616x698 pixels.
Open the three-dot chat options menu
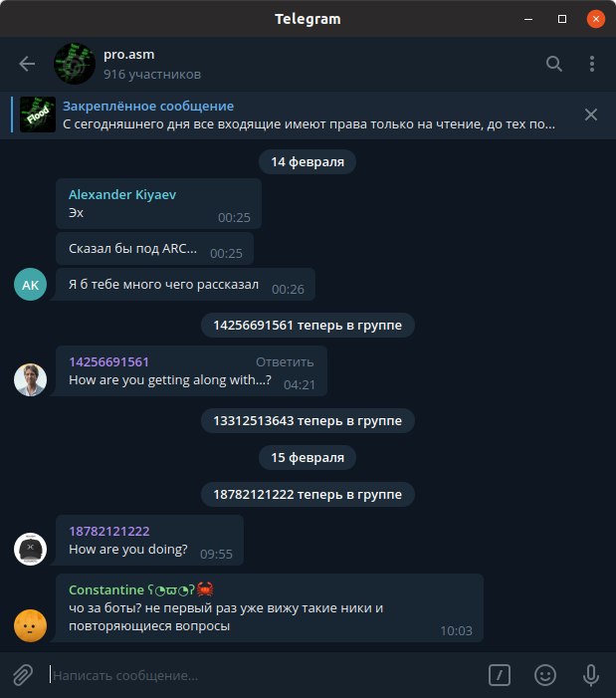pyautogui.click(x=591, y=64)
